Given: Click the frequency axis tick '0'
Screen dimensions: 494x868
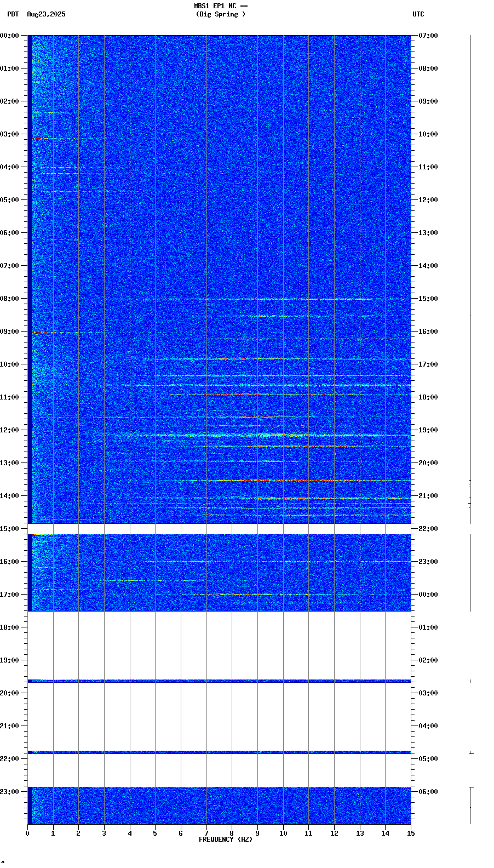Looking at the screenshot, I should pos(27,833).
